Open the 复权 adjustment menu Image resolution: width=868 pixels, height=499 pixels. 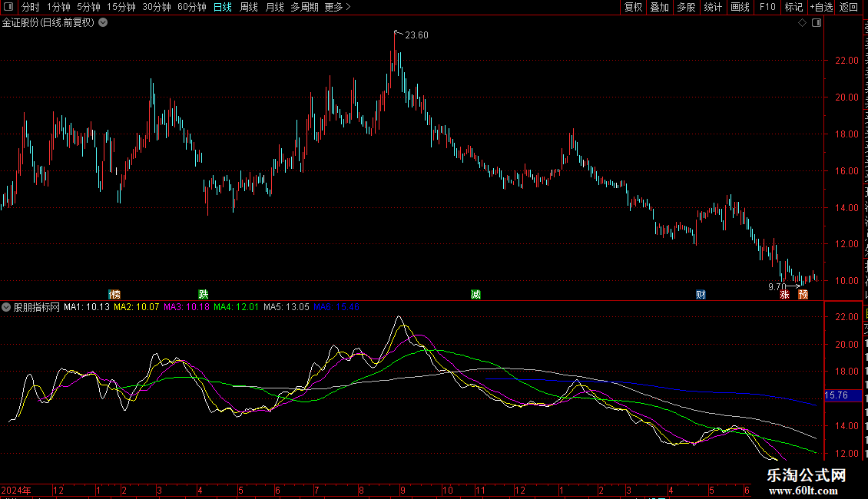coord(633,7)
